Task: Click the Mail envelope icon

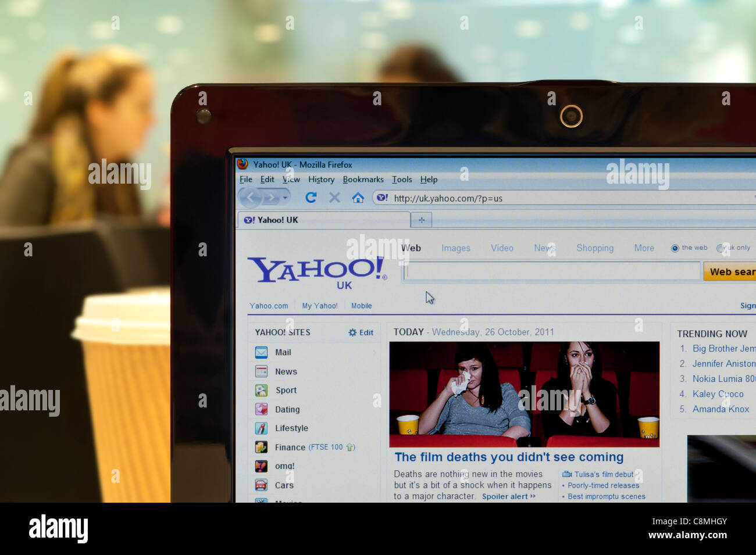Action: pyautogui.click(x=261, y=352)
